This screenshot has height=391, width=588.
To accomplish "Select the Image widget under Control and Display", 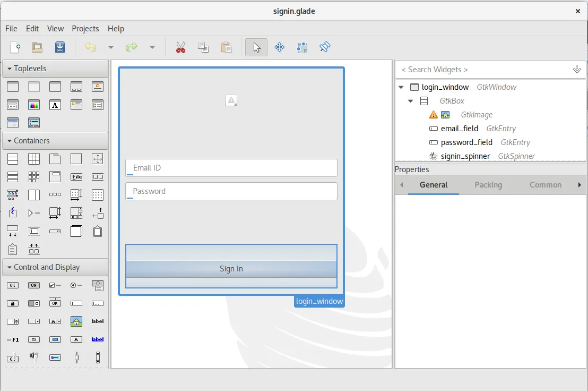I will click(76, 321).
